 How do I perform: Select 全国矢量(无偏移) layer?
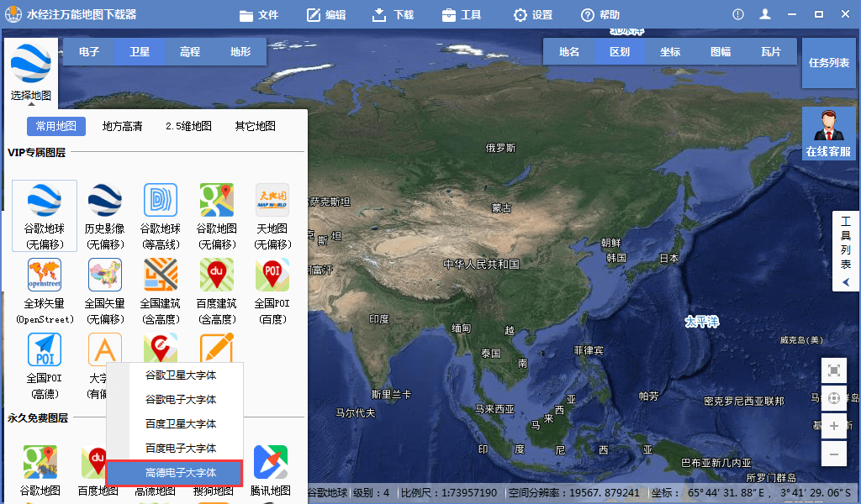[104, 291]
